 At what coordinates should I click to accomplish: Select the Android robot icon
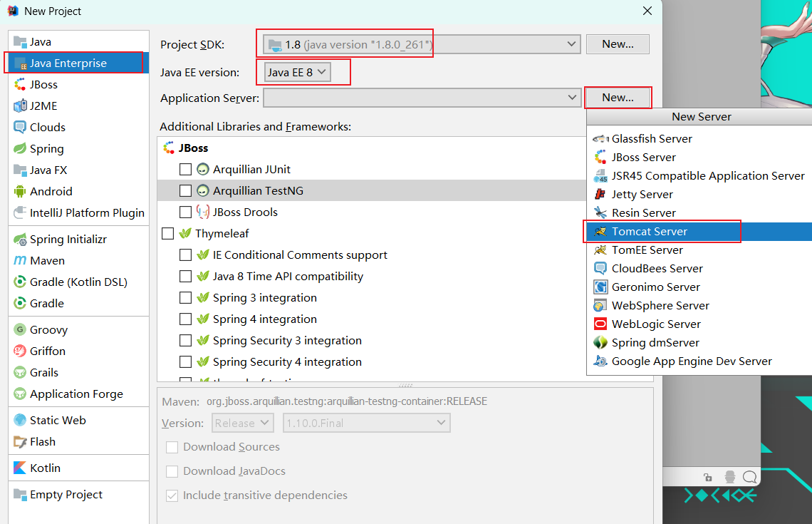[x=20, y=191]
